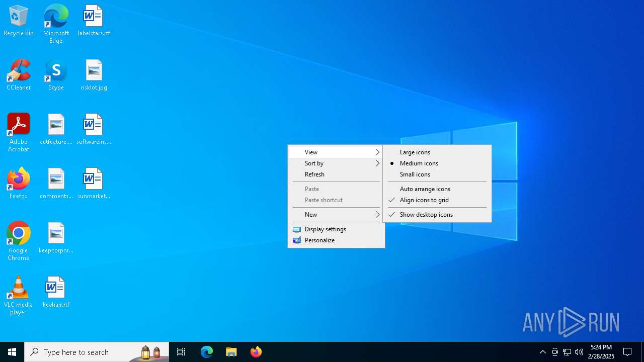Click the taskbar search box
The image size is (644, 362).
click(97, 352)
